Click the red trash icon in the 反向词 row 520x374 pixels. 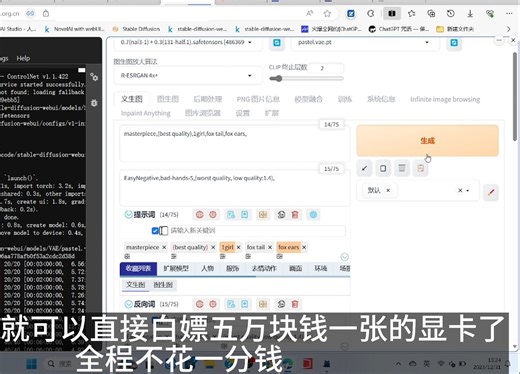click(x=295, y=304)
